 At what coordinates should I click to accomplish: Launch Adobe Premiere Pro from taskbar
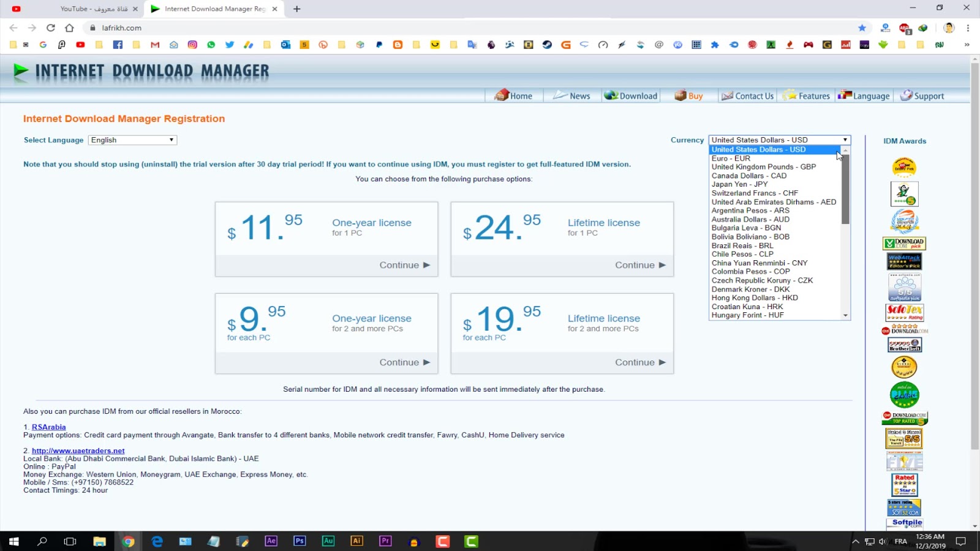(x=385, y=541)
